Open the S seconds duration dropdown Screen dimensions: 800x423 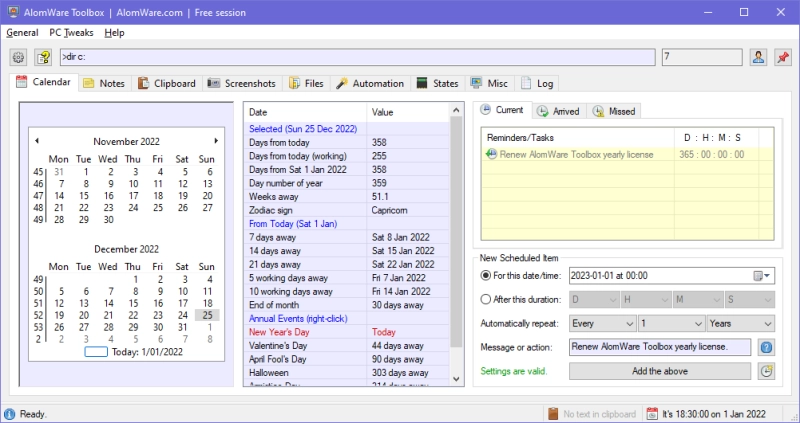click(749, 300)
